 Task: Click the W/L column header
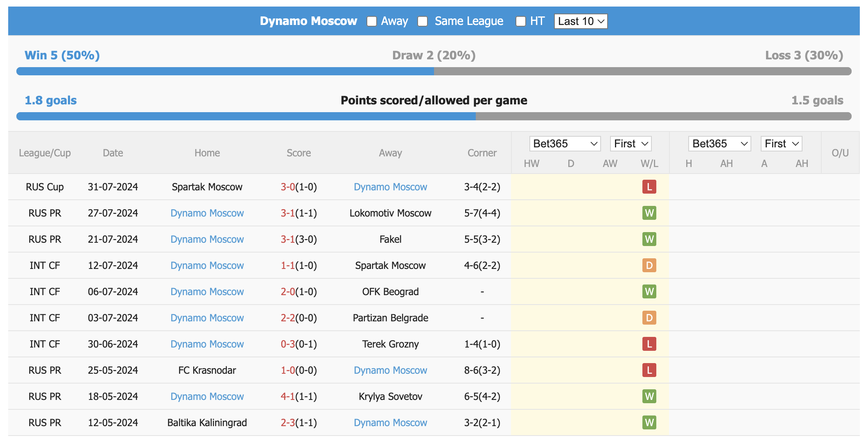click(649, 164)
